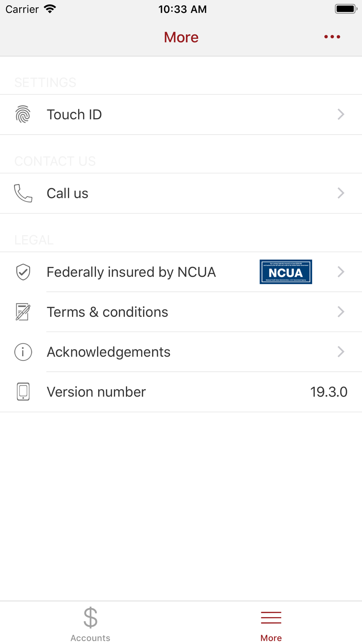
Task: Open the Terms & conditions text
Action: [107, 312]
